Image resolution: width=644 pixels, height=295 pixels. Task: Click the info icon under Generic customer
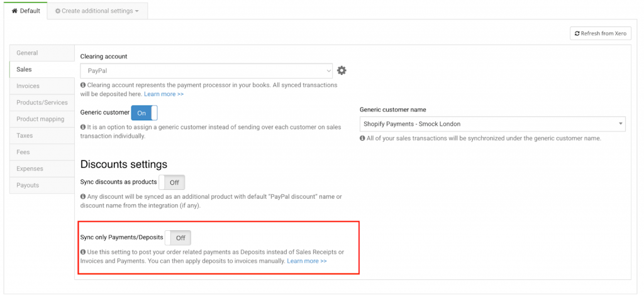pos(83,127)
